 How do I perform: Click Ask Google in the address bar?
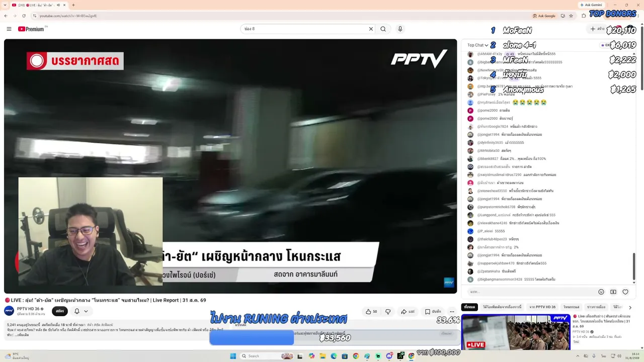pos(544,16)
